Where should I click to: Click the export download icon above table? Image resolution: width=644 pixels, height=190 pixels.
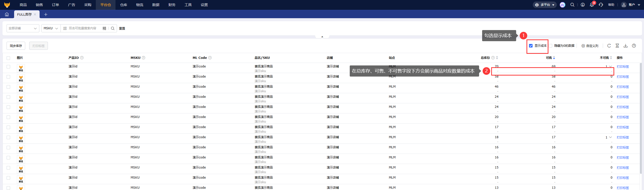[x=626, y=46]
